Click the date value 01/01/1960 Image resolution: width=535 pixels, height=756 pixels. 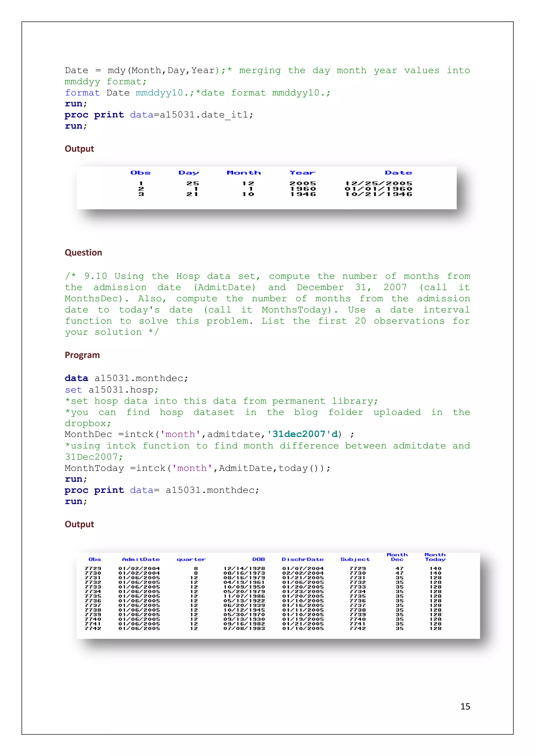click(379, 189)
